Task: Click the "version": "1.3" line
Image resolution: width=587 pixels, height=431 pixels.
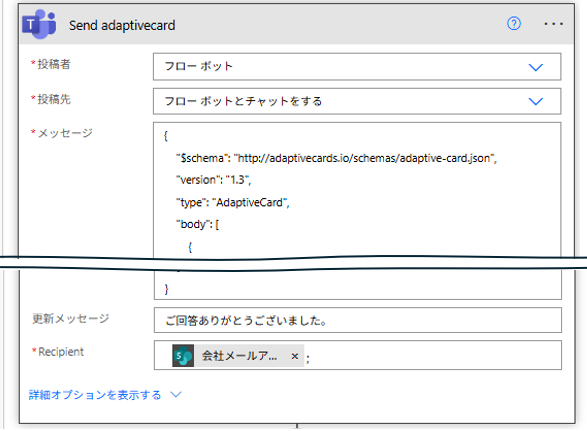Action: coord(213,180)
